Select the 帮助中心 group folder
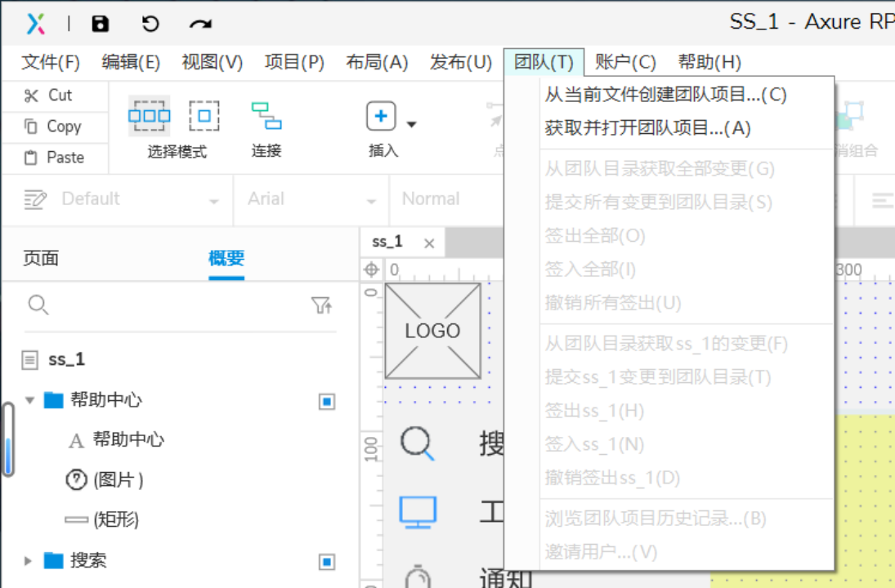 (x=105, y=400)
